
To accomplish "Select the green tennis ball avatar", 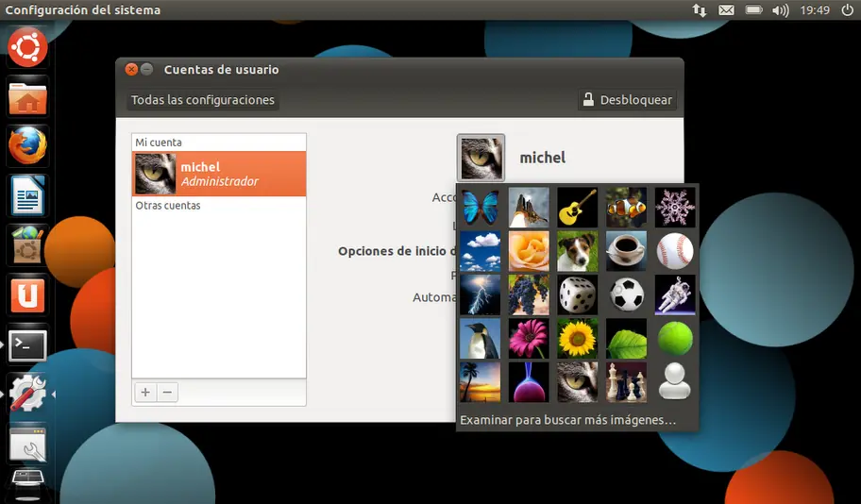I will click(x=675, y=339).
